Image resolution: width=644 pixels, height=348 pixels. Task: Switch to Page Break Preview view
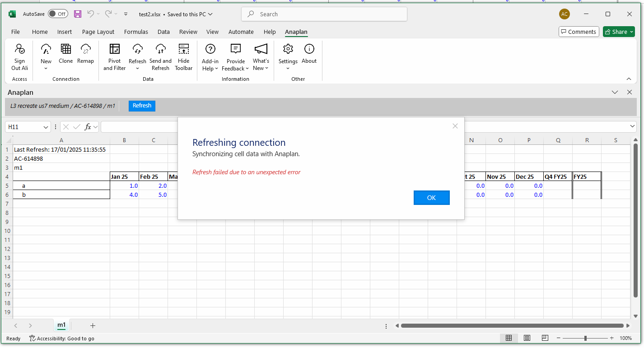tap(545, 338)
